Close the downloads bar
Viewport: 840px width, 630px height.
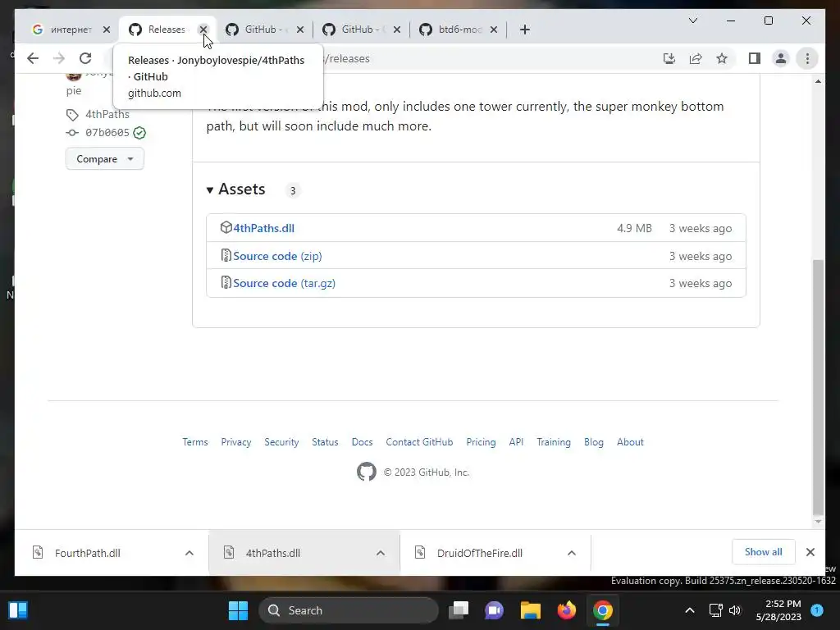[810, 552]
